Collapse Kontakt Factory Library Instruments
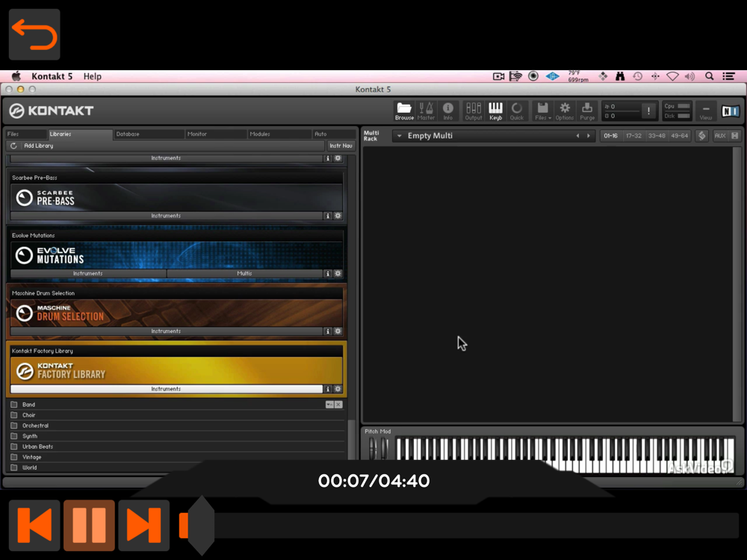The width and height of the screenshot is (747, 560). tap(166, 389)
